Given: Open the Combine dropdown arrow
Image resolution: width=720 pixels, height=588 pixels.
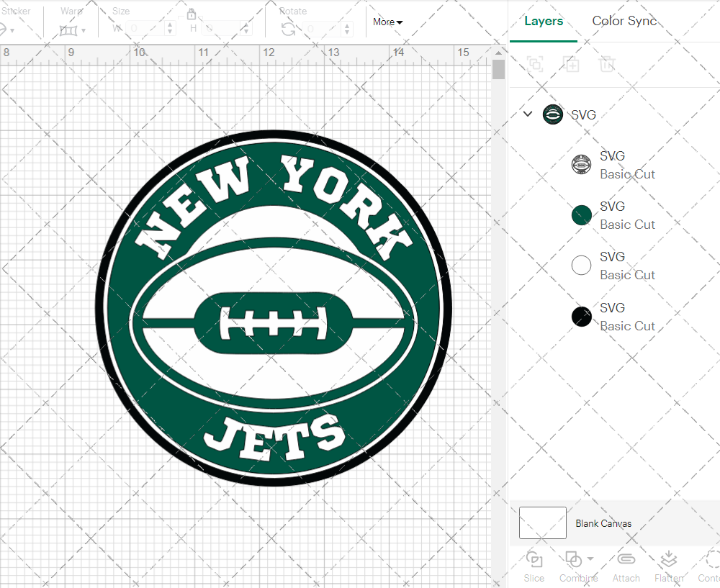Looking at the screenshot, I should [590, 558].
